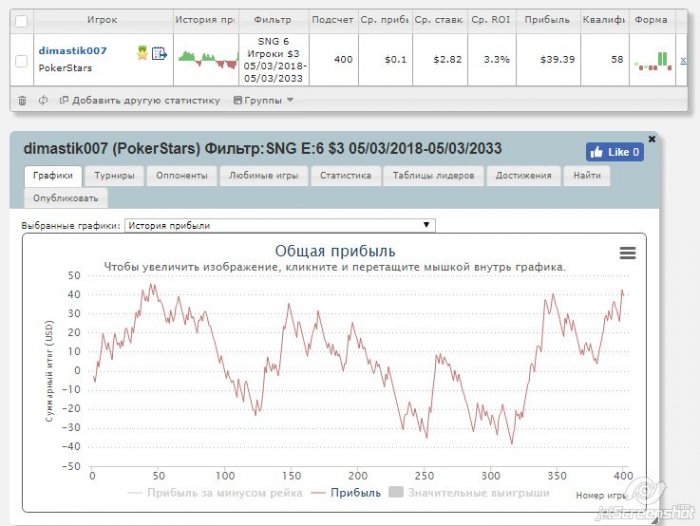Click the x remove link at row end
This screenshot has width=700, height=526.
[683, 60]
